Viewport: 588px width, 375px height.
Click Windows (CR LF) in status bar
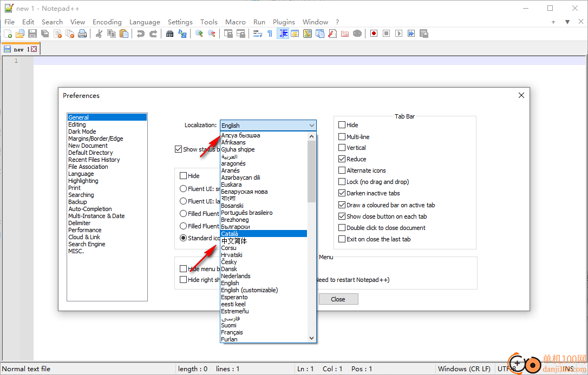coord(464,369)
